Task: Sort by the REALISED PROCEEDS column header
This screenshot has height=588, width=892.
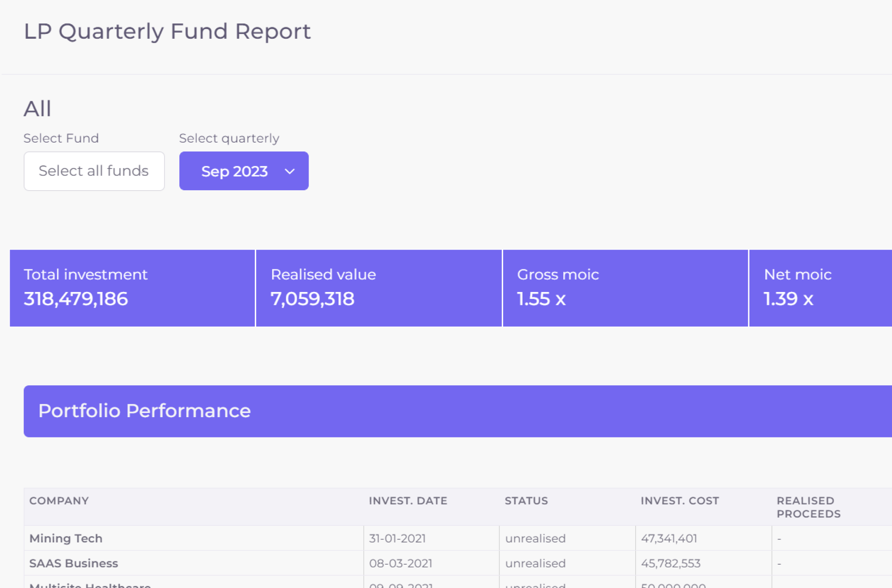Action: coord(808,507)
